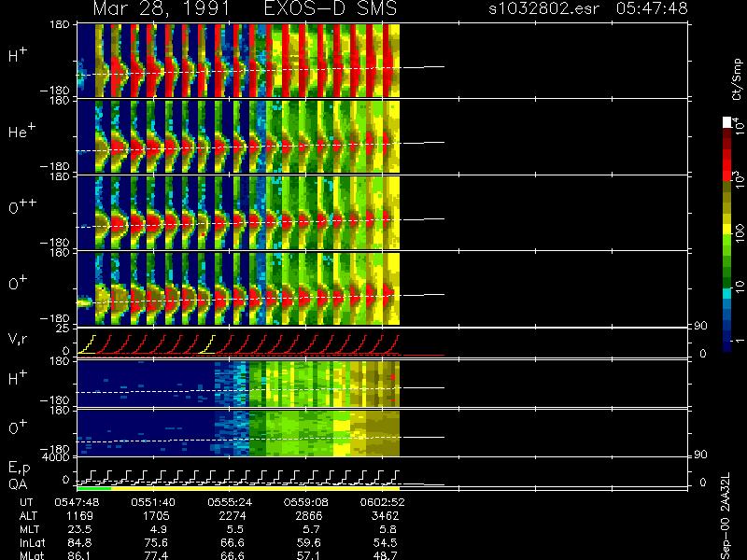Image resolution: width=747 pixels, height=560 pixels.
Task: Click the "UT" row header
Action: click(x=27, y=502)
